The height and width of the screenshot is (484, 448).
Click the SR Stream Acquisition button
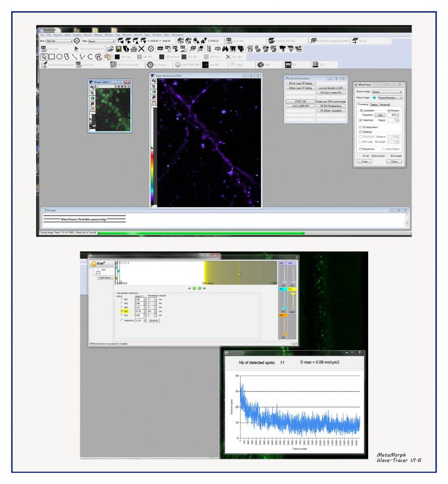pos(331,111)
